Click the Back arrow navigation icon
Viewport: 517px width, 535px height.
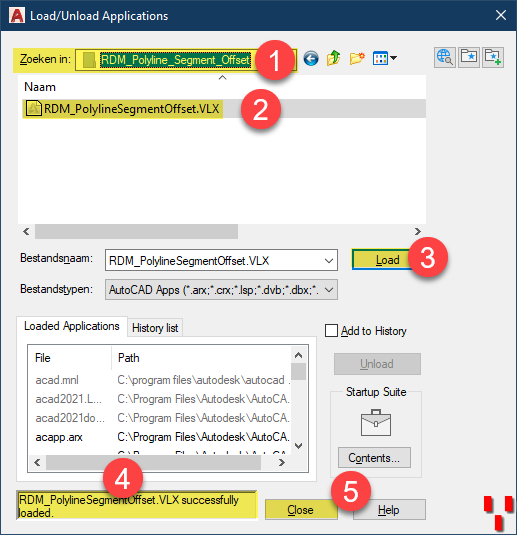pyautogui.click(x=311, y=58)
